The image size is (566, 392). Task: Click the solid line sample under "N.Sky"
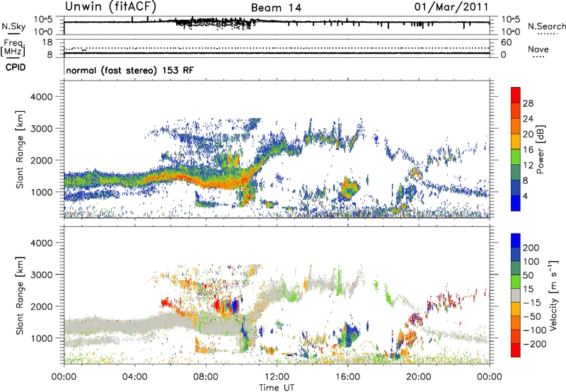coord(13,34)
